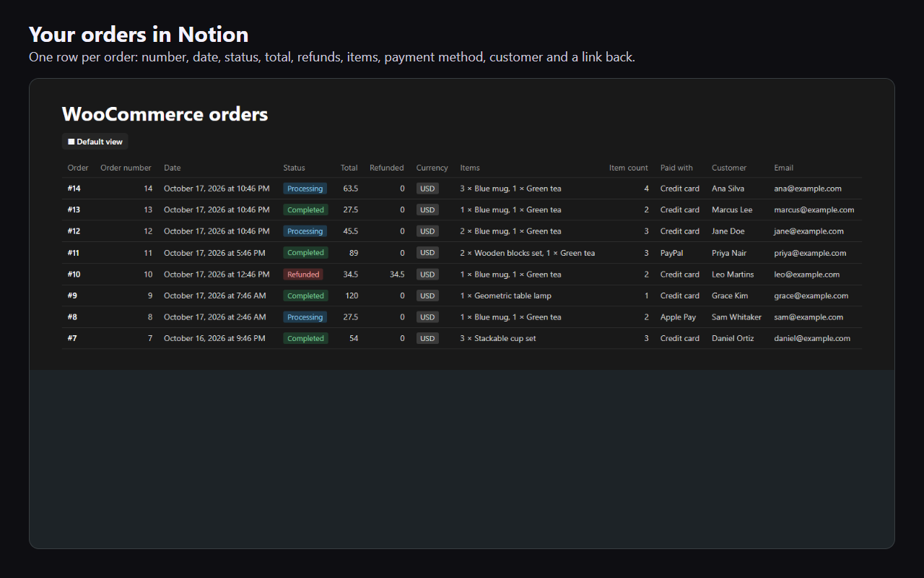Viewport: 924px width, 578px height.
Task: Select Processing status tag for order #14
Action: 305,189
